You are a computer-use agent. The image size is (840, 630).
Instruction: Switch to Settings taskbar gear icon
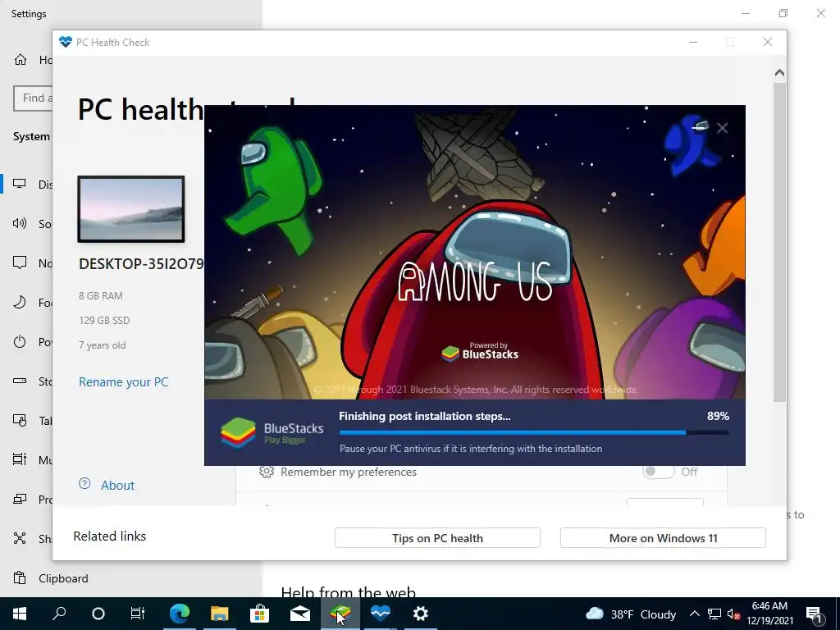coord(421,614)
